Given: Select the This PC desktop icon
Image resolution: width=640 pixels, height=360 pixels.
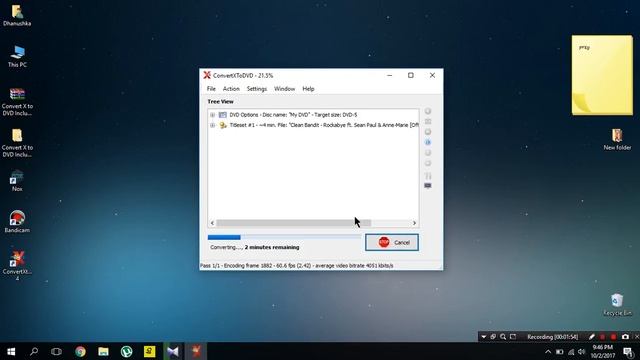Looking at the screenshot, I should [17, 56].
